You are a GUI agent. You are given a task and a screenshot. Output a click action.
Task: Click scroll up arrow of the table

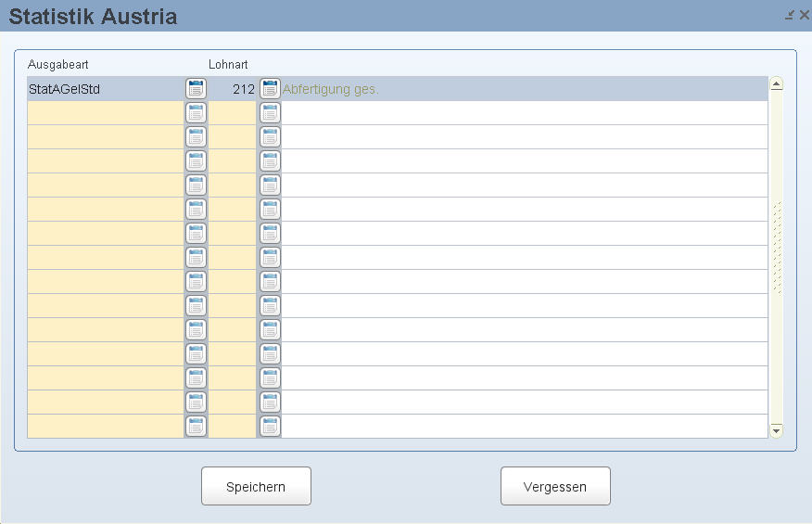[x=776, y=84]
